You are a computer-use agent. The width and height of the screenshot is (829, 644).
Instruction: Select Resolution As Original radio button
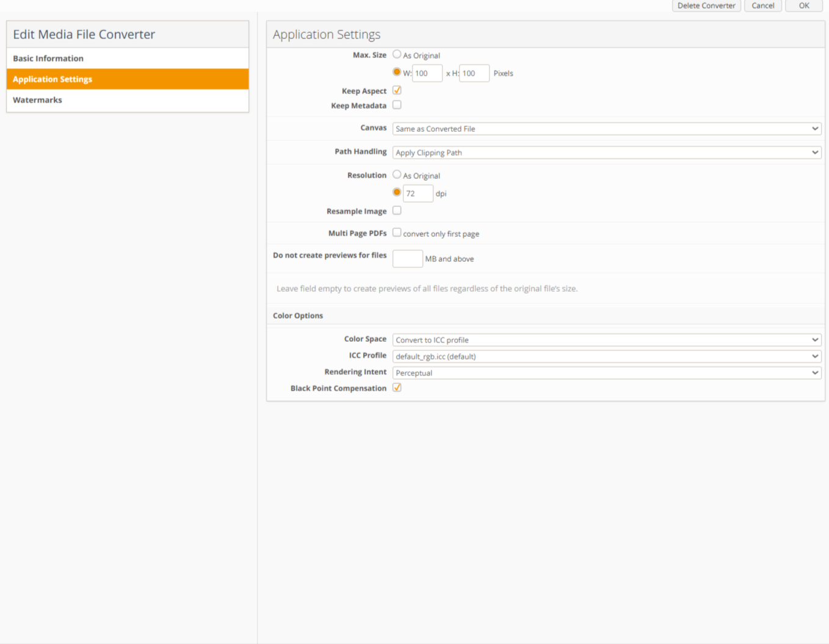click(397, 175)
